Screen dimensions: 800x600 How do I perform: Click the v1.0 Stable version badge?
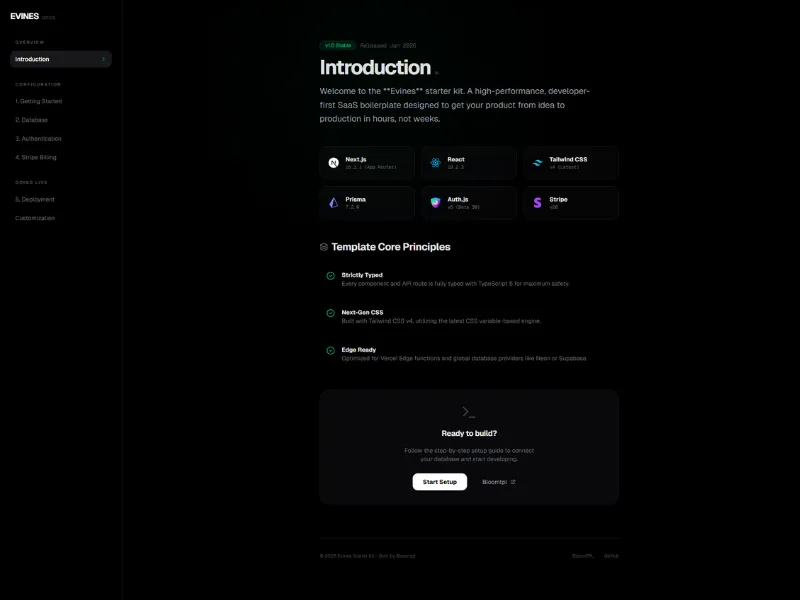pos(337,45)
